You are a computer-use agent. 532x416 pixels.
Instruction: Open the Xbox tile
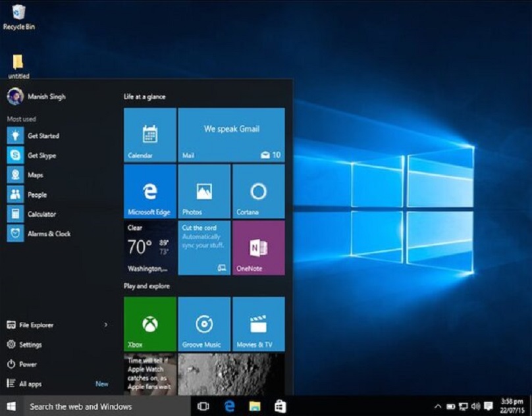tap(149, 322)
